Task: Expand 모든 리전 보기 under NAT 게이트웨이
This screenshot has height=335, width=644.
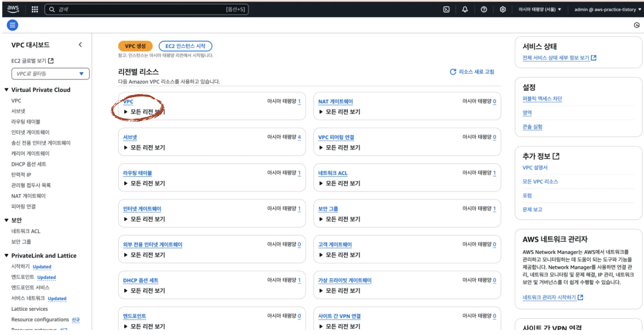Action: pyautogui.click(x=339, y=112)
